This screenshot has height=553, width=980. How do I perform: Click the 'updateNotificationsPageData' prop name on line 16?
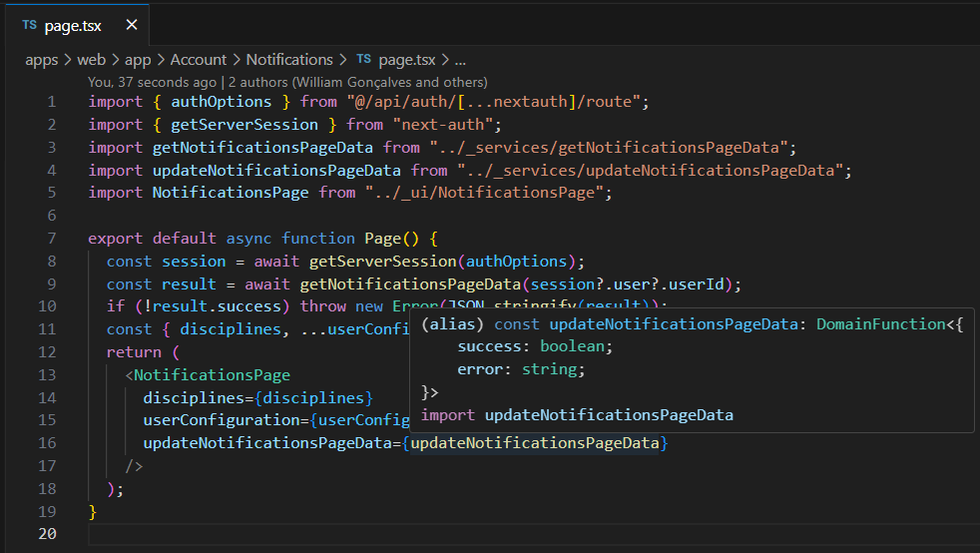[266, 443]
